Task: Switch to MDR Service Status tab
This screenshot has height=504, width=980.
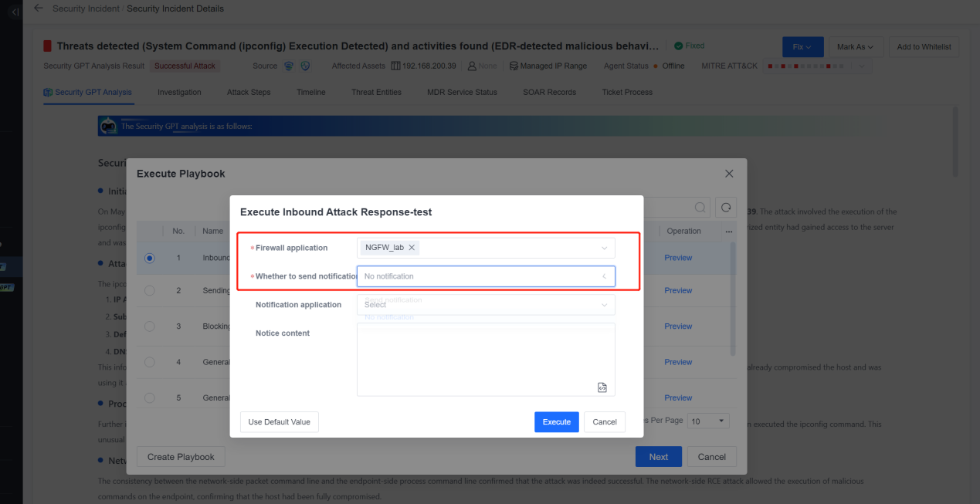Action: [x=462, y=92]
